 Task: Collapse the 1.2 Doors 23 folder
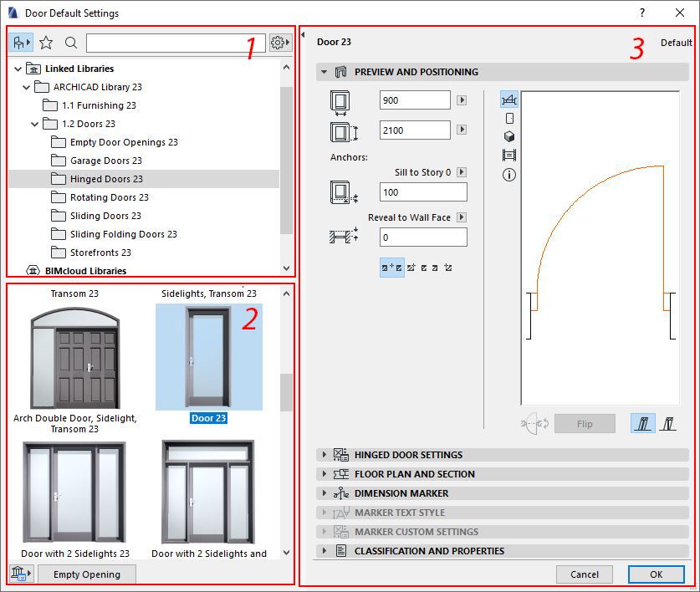(35, 124)
